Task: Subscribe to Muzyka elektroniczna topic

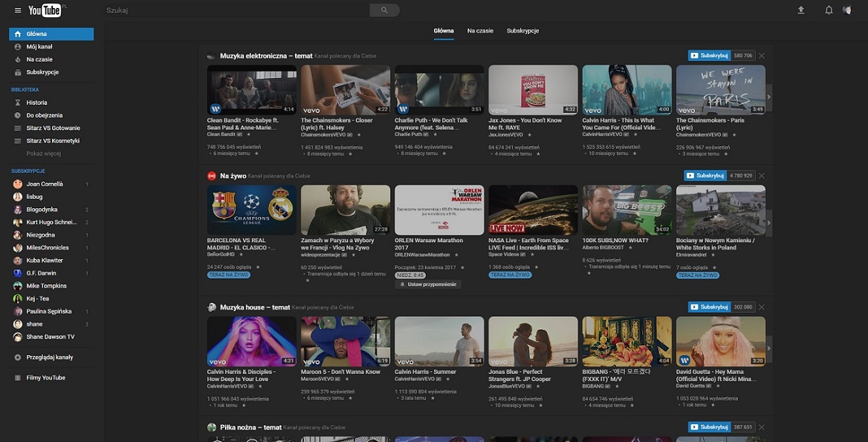Action: click(709, 55)
